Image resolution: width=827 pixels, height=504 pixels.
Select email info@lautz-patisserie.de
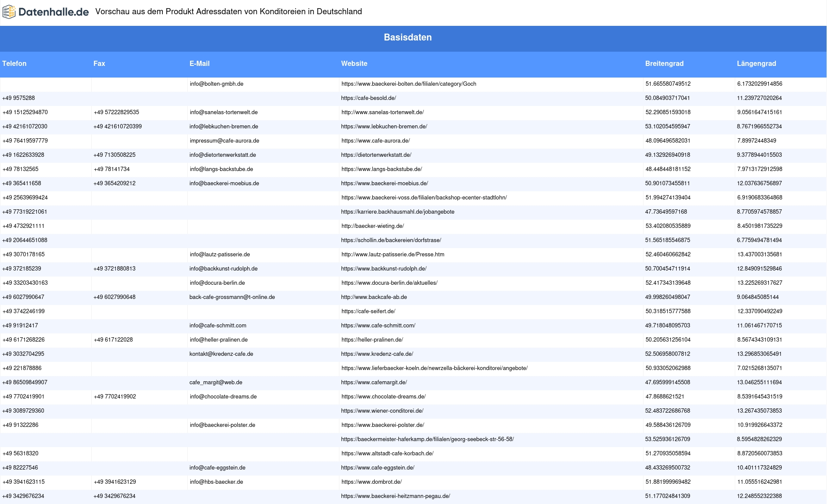(x=220, y=255)
